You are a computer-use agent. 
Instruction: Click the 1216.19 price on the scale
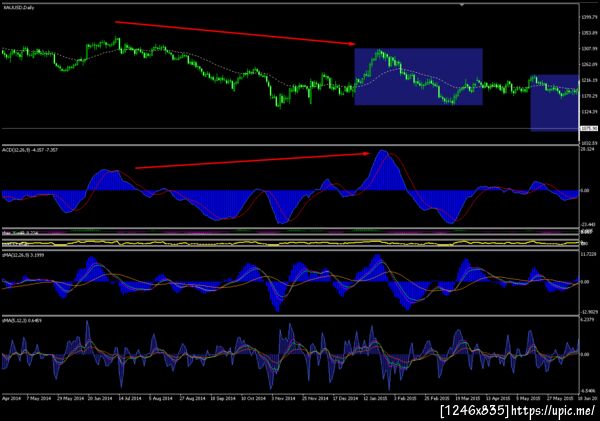(x=589, y=80)
